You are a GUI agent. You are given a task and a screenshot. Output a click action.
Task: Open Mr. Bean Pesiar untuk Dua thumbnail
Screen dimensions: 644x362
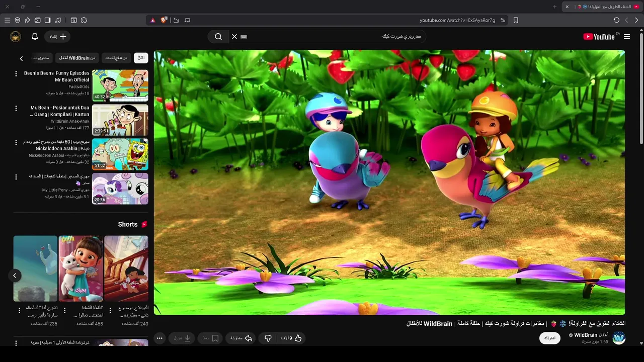[120, 120]
